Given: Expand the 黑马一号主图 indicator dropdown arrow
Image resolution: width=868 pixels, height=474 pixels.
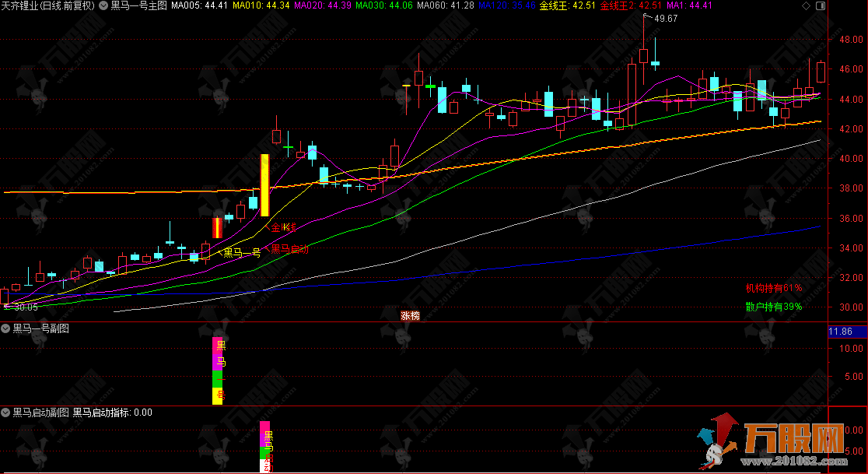Looking at the screenshot, I should click(x=103, y=5).
